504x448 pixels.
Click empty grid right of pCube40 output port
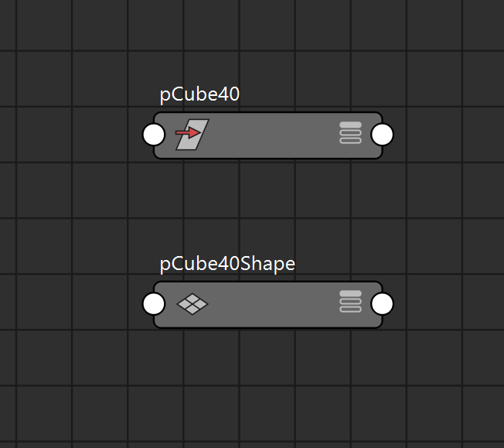click(x=448, y=135)
